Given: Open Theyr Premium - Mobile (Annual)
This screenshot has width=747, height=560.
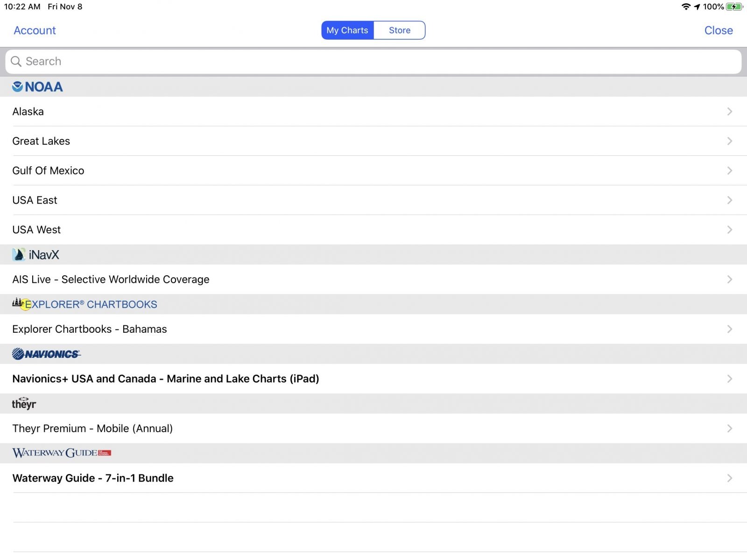Looking at the screenshot, I should click(x=373, y=428).
